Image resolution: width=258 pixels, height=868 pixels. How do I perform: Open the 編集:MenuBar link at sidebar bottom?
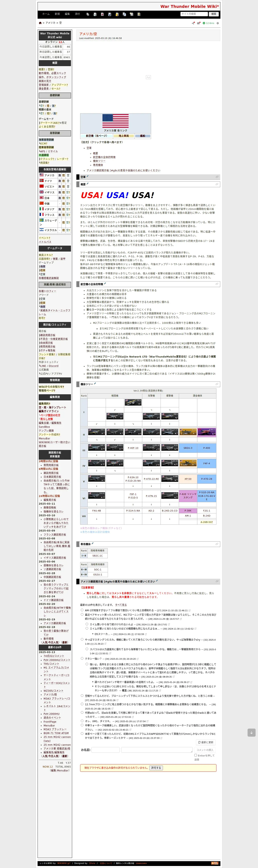(x=60, y=770)
